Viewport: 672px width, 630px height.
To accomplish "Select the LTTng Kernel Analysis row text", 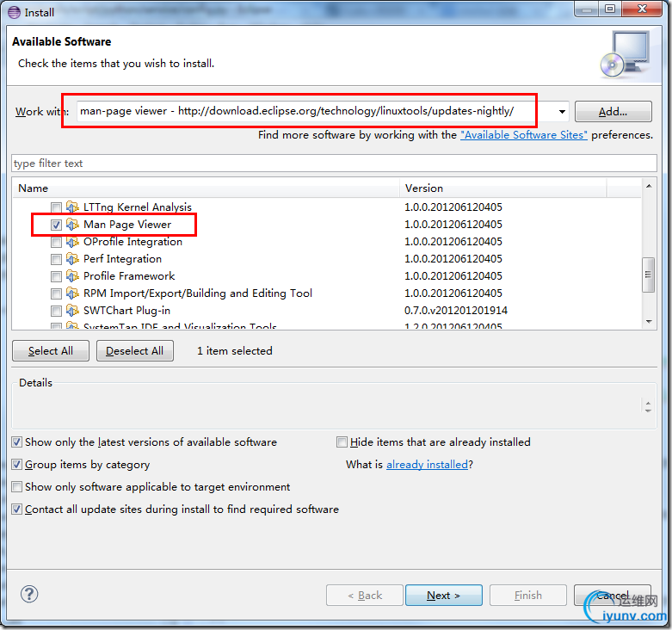I will (x=138, y=207).
